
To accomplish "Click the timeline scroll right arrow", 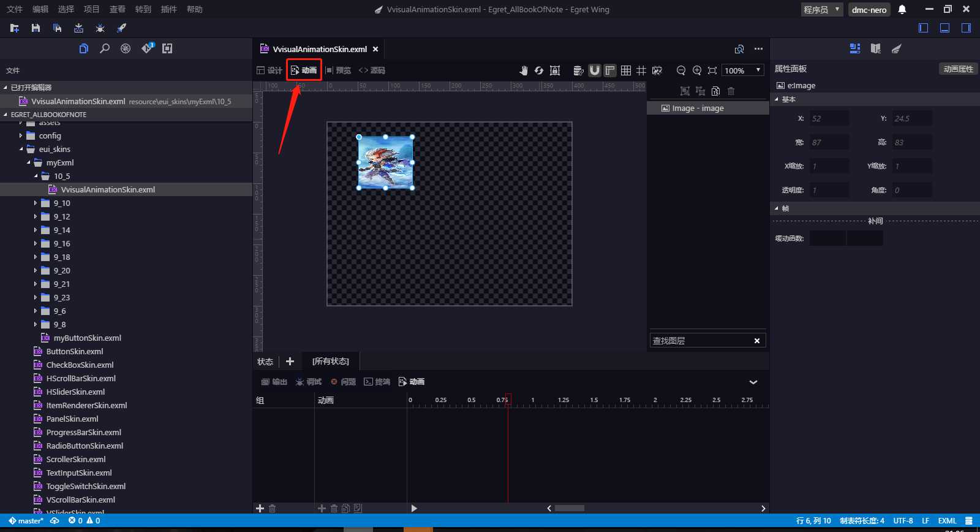I will (x=763, y=508).
